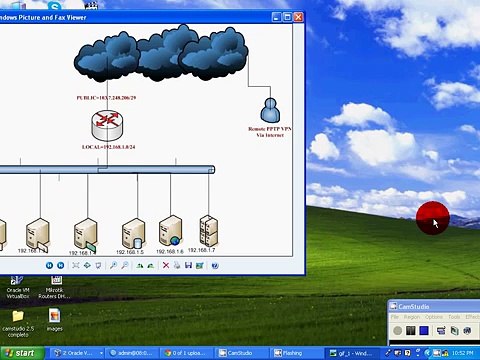Click CamStudio Pause button
Screen dimensions: 480x360
(x=411, y=330)
